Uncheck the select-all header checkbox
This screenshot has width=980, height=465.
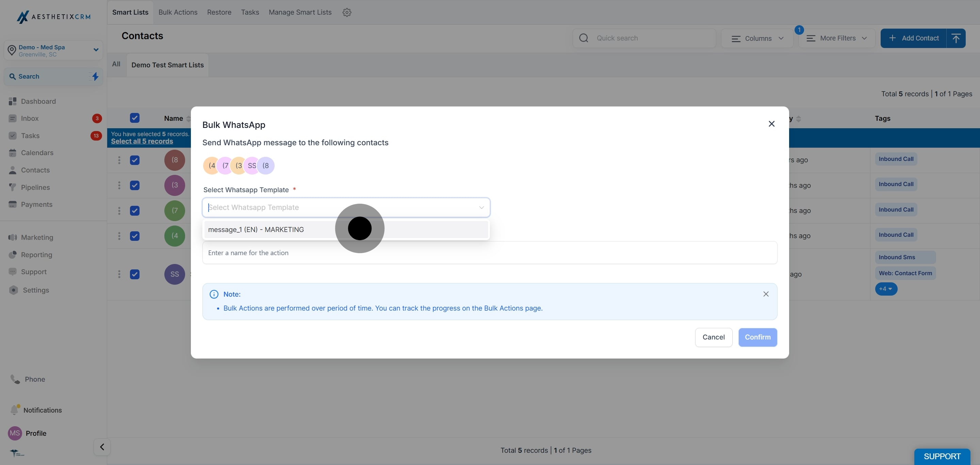tap(135, 118)
